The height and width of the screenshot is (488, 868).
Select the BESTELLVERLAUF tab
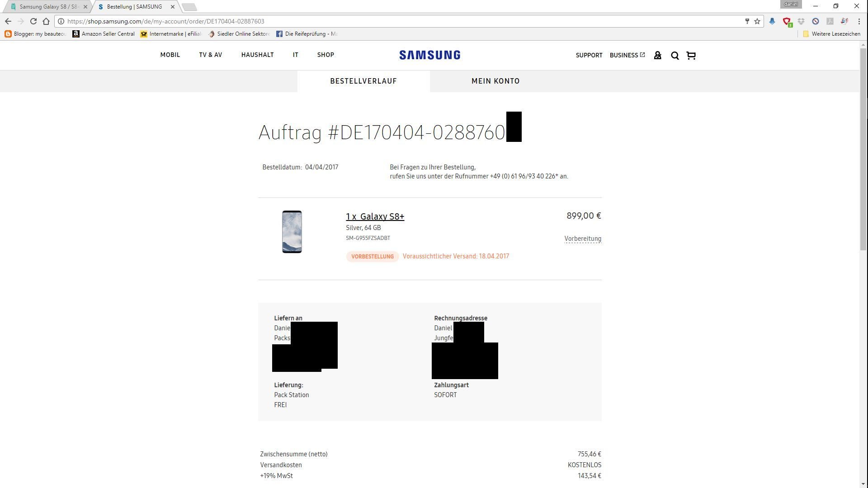(x=363, y=81)
